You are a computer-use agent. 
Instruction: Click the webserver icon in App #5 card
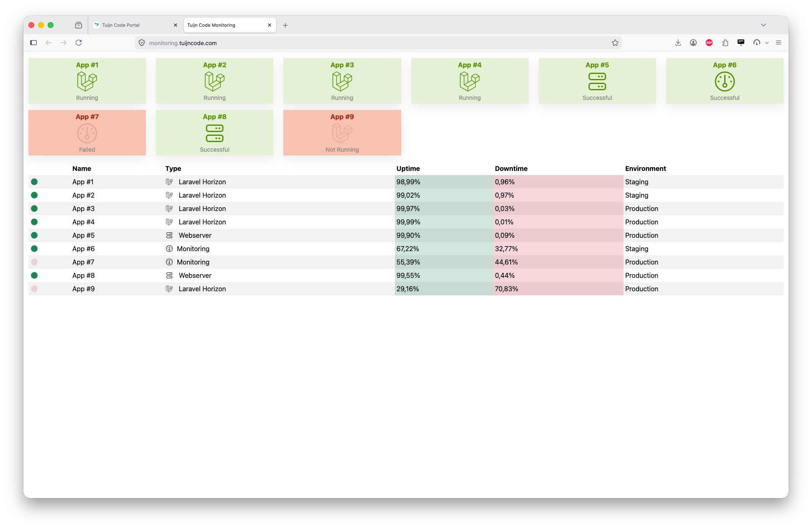click(x=597, y=81)
